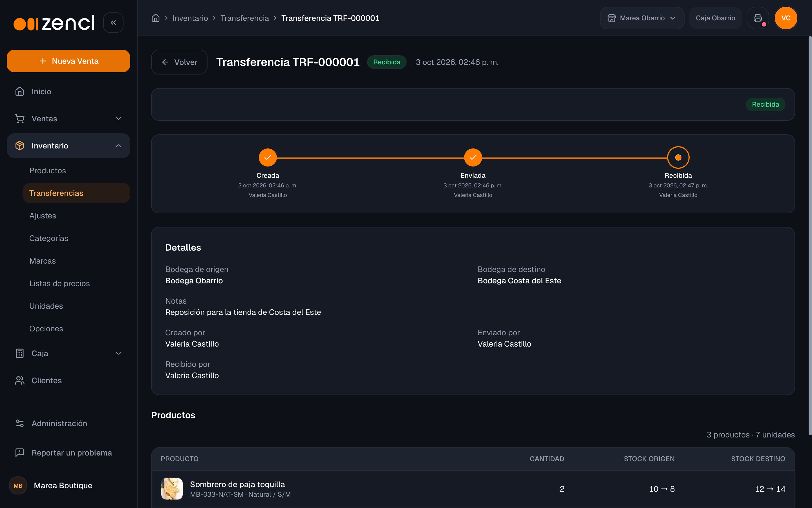Image resolution: width=812 pixels, height=508 pixels.
Task: Click the STOCK ORIGEN column header
Action: (649, 459)
